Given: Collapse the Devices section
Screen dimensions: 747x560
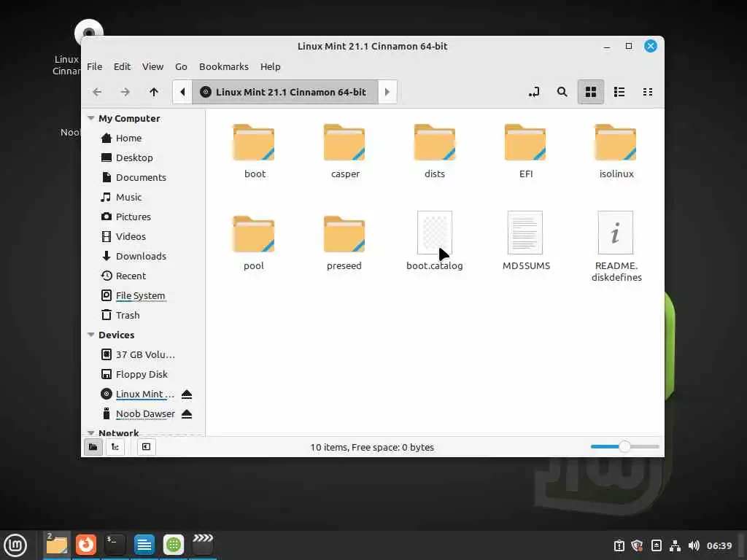Looking at the screenshot, I should click(x=91, y=335).
